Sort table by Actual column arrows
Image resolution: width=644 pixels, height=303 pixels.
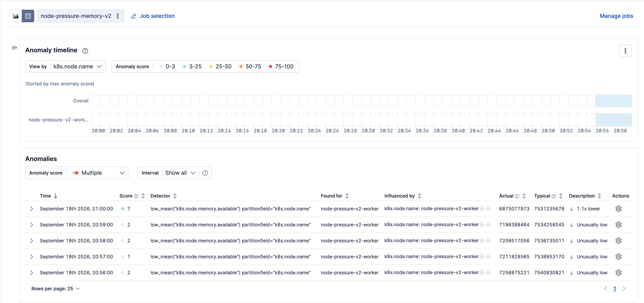pyautogui.click(x=524, y=196)
